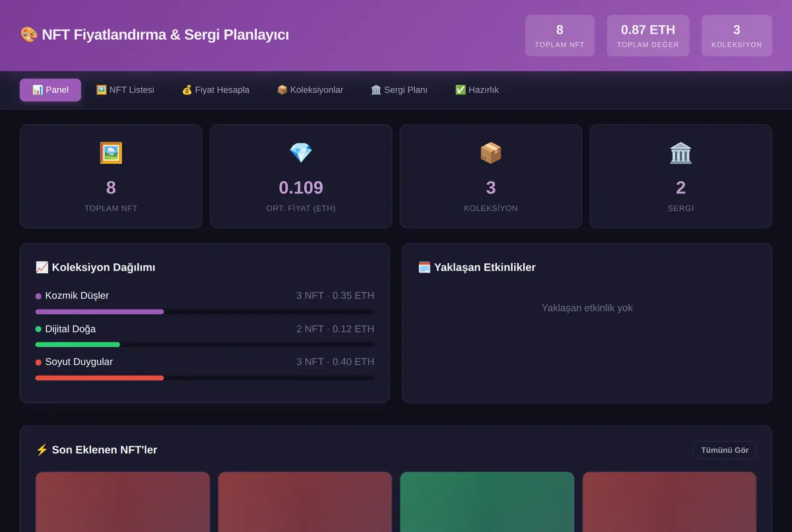Click the museum building icon above Sergi

pyautogui.click(x=680, y=153)
